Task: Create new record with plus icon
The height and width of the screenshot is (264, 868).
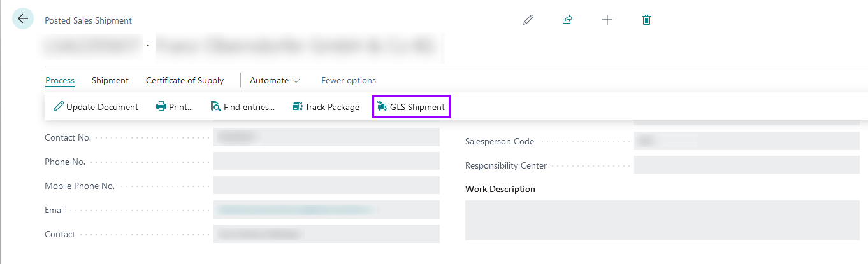Action: tap(607, 20)
